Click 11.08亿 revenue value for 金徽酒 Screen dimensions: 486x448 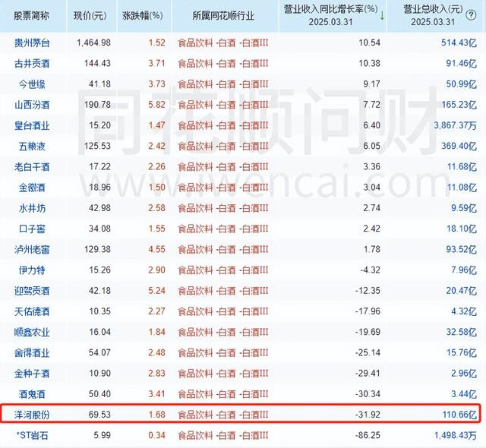462,188
